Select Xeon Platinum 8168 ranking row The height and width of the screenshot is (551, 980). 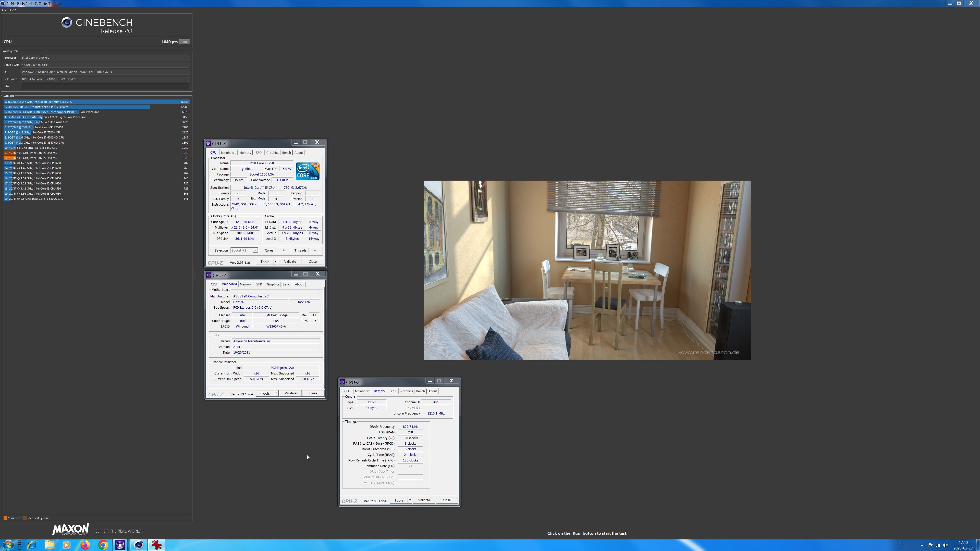tap(96, 102)
